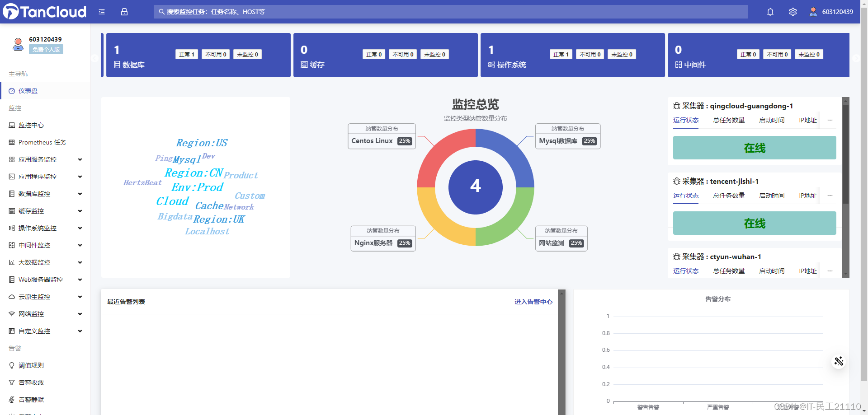The width and height of the screenshot is (868, 415).
Task: Click the Region:US tag in word cloud
Action: point(202,143)
